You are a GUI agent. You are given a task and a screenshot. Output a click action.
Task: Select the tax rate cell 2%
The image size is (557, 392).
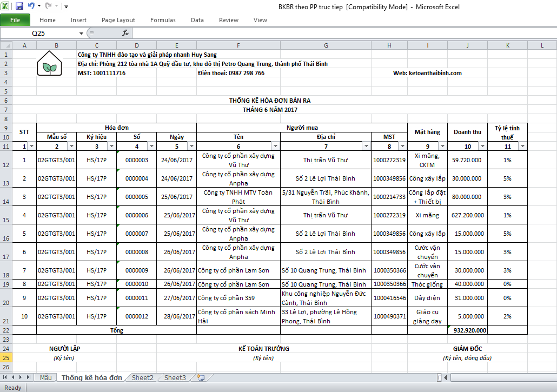(507, 316)
